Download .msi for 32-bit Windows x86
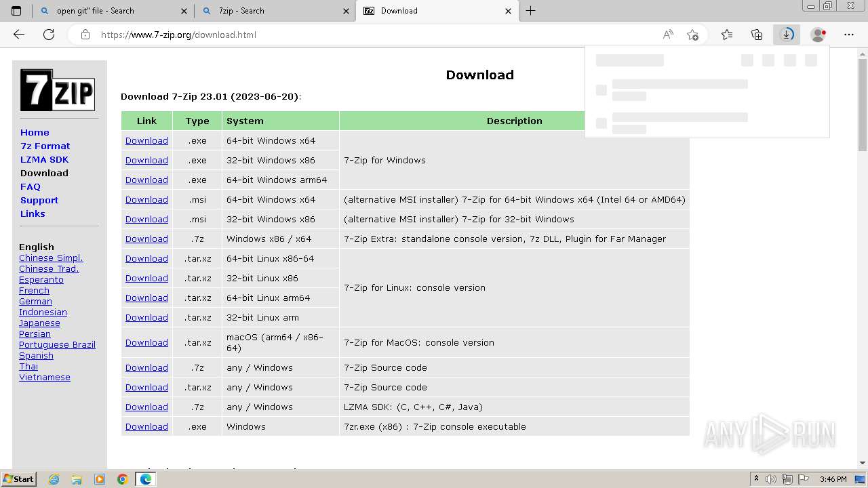 point(146,219)
